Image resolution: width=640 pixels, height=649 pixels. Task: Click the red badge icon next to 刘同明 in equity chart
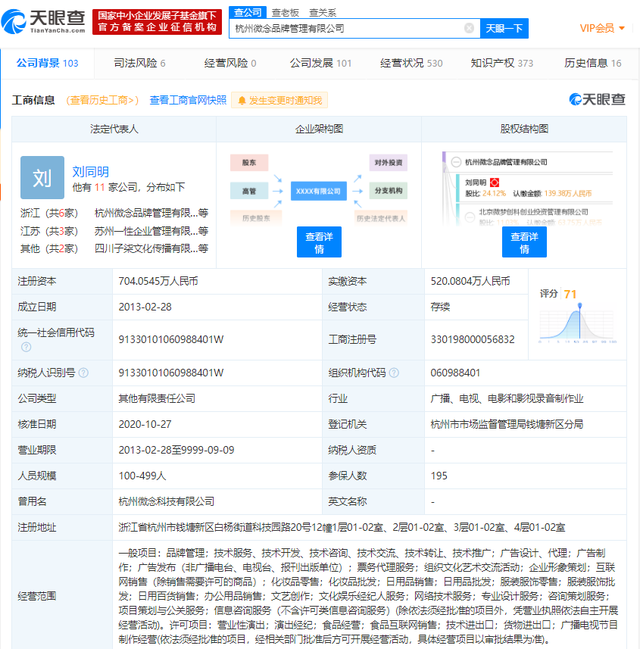pos(494,183)
